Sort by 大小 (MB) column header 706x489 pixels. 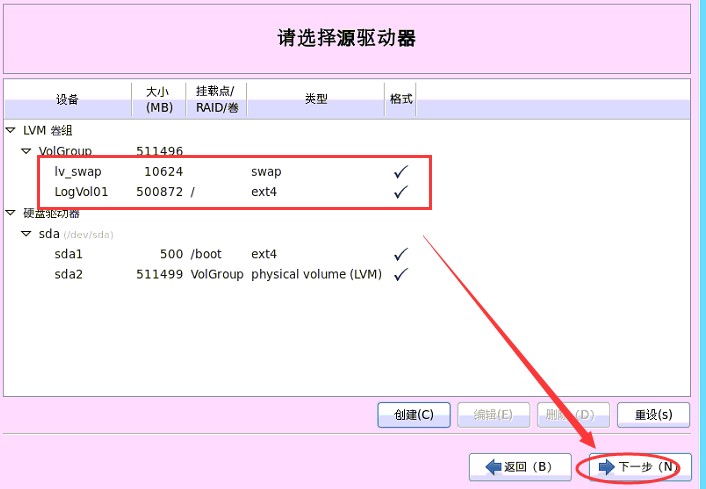click(159, 100)
